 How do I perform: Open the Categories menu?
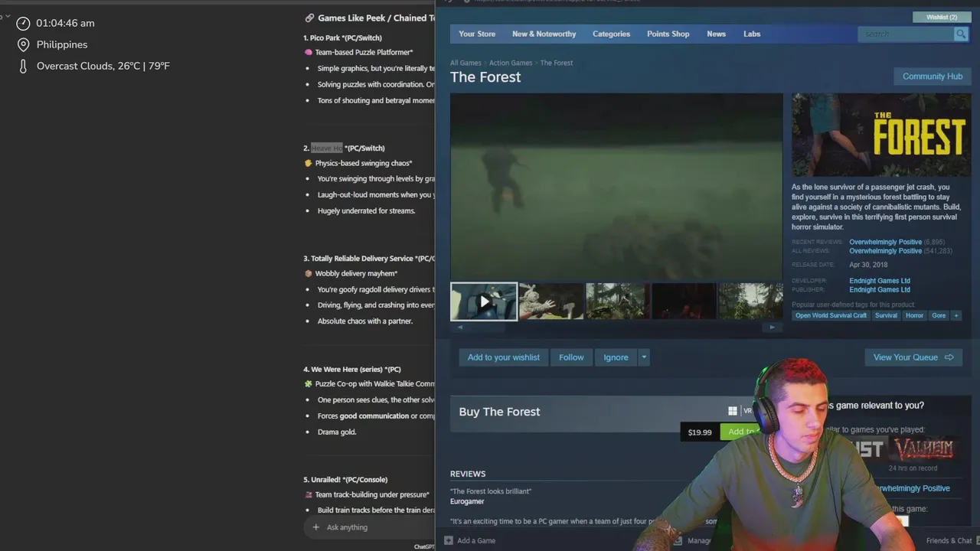pyautogui.click(x=611, y=34)
